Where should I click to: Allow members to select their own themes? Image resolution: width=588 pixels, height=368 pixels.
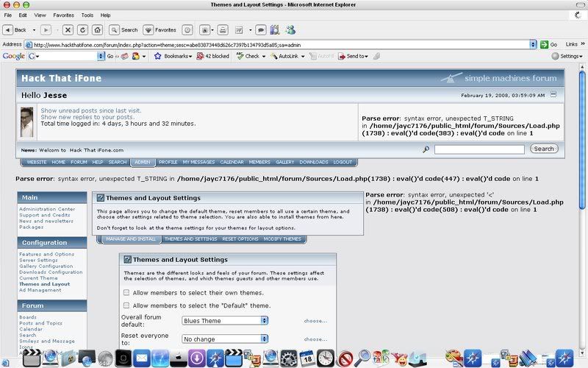(126, 292)
